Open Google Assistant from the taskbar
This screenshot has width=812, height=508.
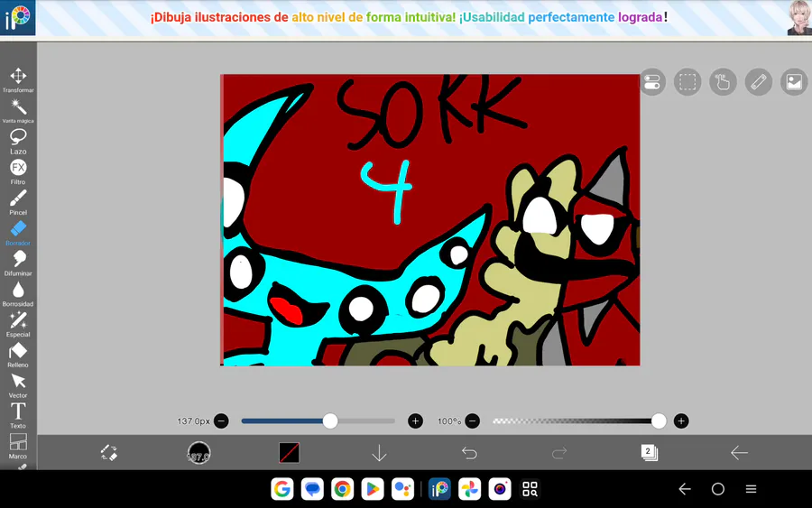click(402, 489)
